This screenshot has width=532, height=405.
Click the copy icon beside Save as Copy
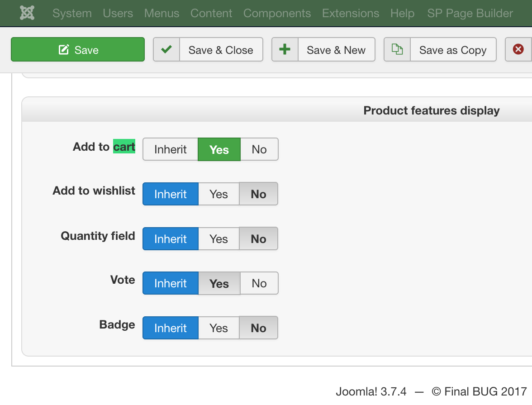pos(397,49)
